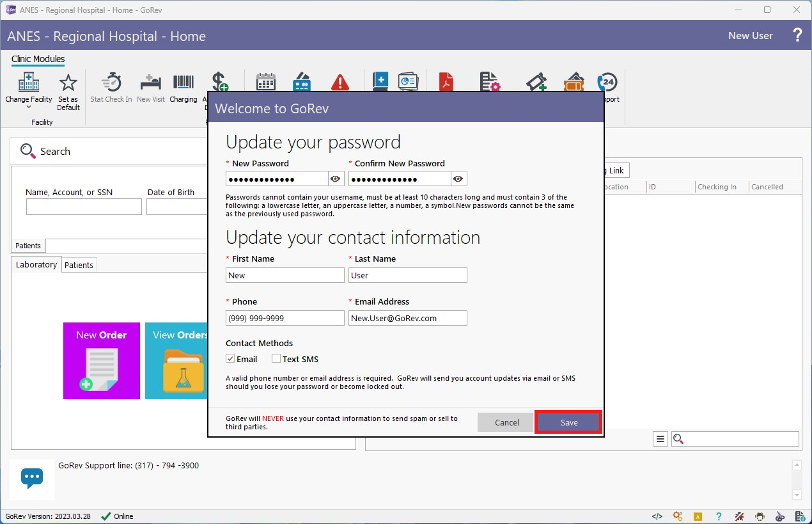The image size is (812, 524).
Task: Click the Change Facility hospital icon
Action: pyautogui.click(x=29, y=83)
